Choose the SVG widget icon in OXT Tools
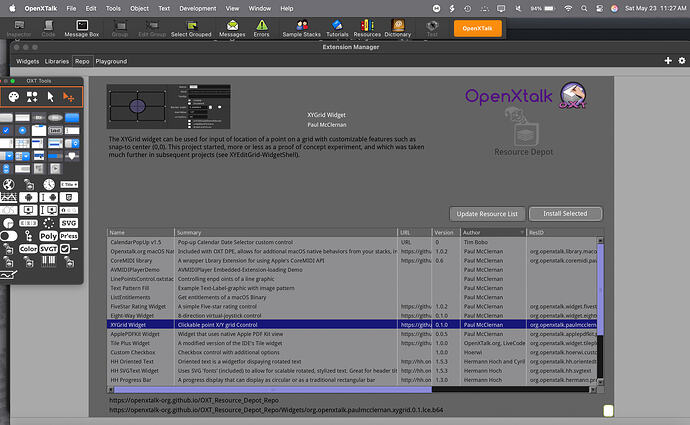 point(69,223)
